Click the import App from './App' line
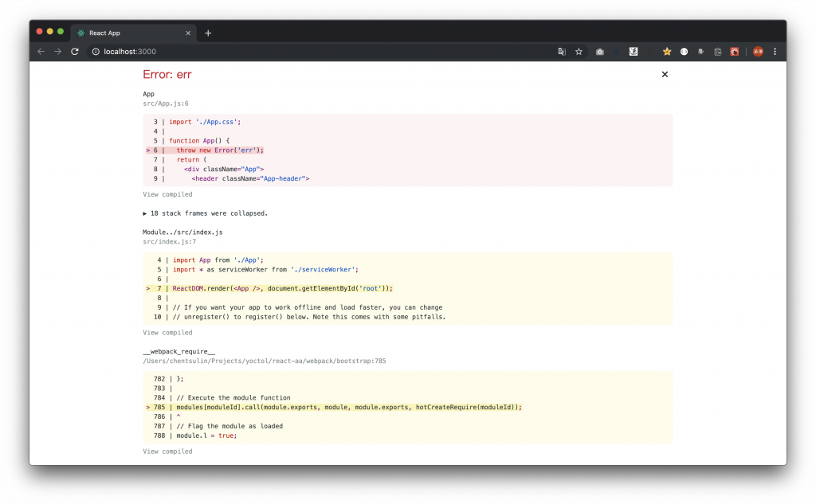This screenshot has height=504, width=816. (218, 260)
